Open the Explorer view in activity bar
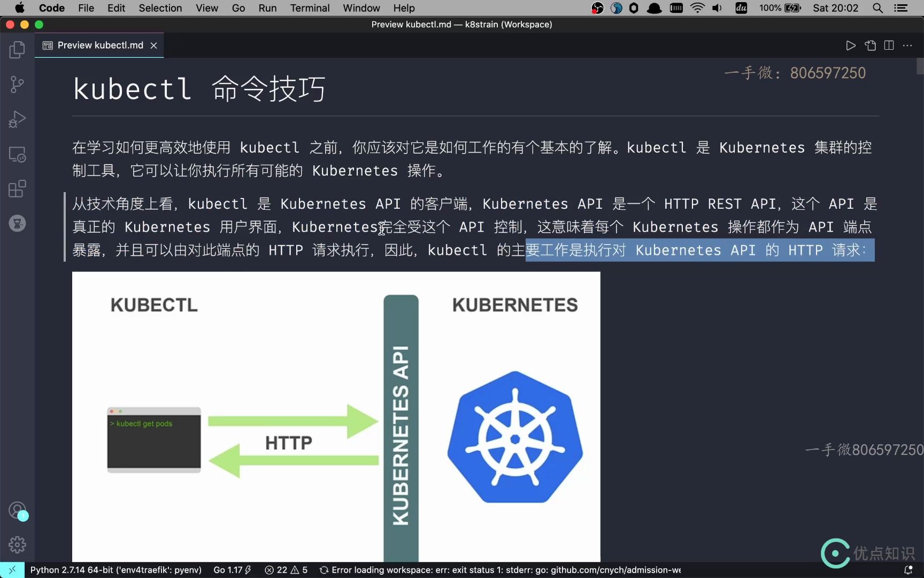This screenshot has height=578, width=924. [17, 50]
